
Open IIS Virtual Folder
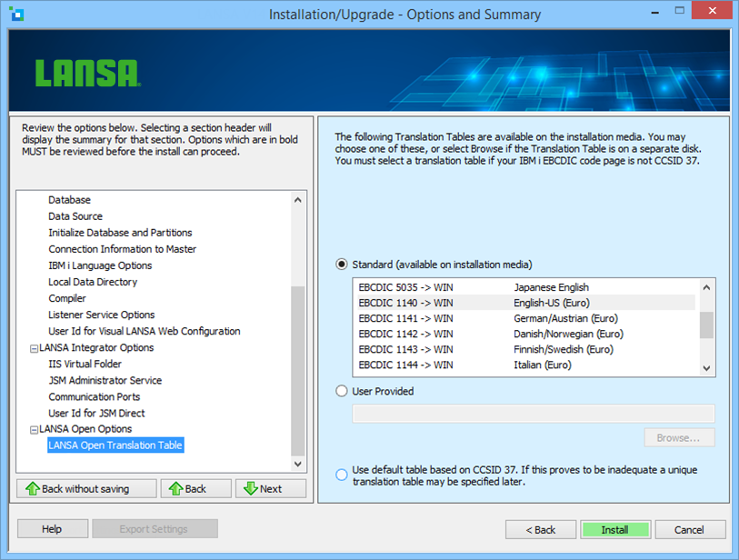point(85,364)
